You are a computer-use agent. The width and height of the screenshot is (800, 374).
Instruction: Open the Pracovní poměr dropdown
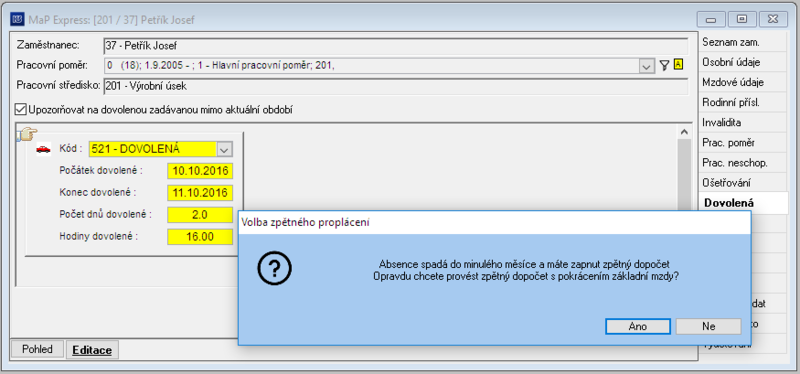[646, 66]
